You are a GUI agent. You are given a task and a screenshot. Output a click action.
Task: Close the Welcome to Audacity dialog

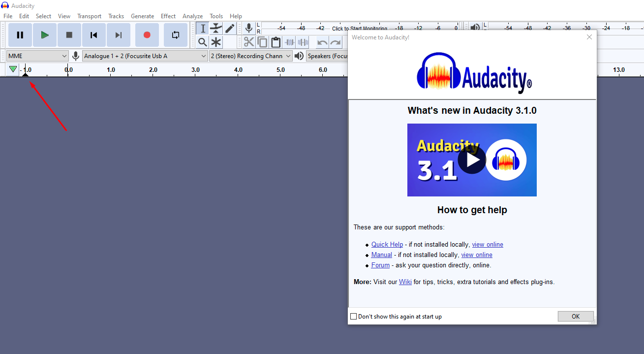tap(589, 37)
